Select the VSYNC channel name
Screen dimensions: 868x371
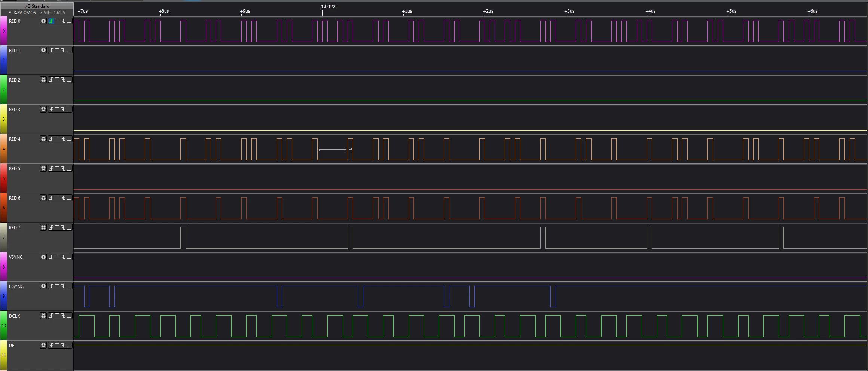pyautogui.click(x=16, y=257)
